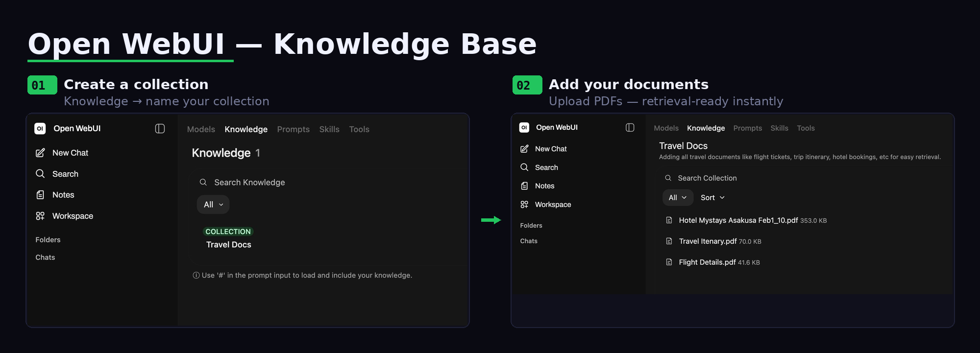Expand Folders section in right panel
This screenshot has width=980, height=353.
pyautogui.click(x=531, y=226)
